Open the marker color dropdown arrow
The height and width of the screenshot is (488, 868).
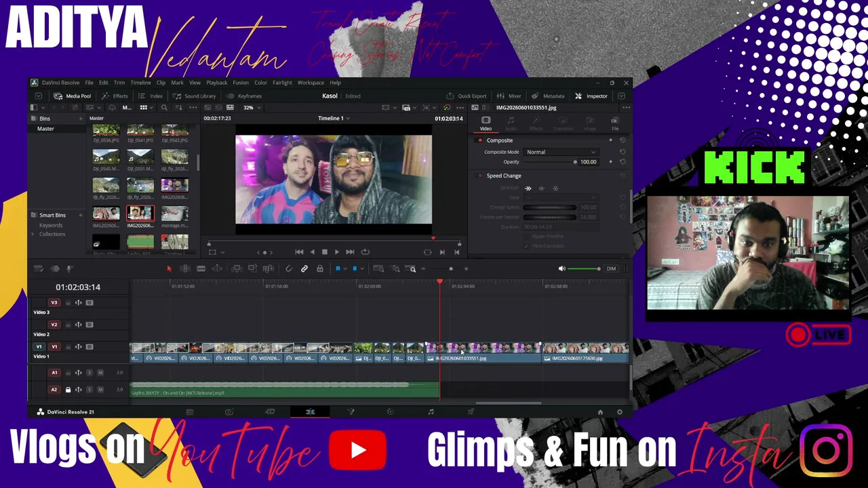click(x=361, y=269)
